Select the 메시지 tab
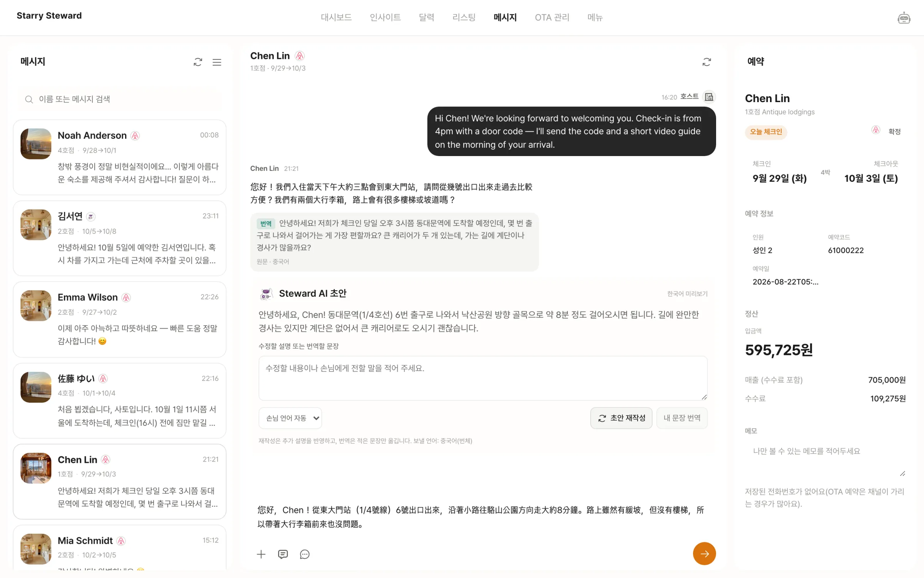This screenshot has width=924, height=578. [x=505, y=17]
